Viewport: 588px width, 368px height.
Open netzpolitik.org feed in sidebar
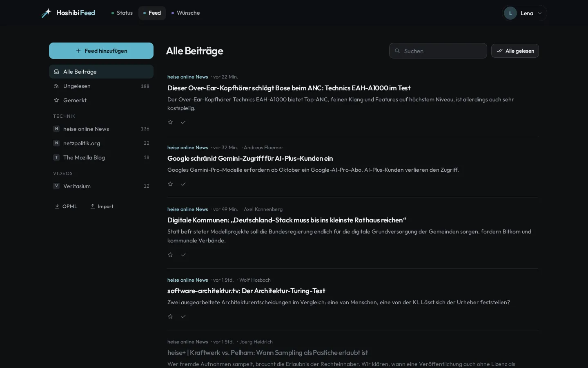pos(101,143)
